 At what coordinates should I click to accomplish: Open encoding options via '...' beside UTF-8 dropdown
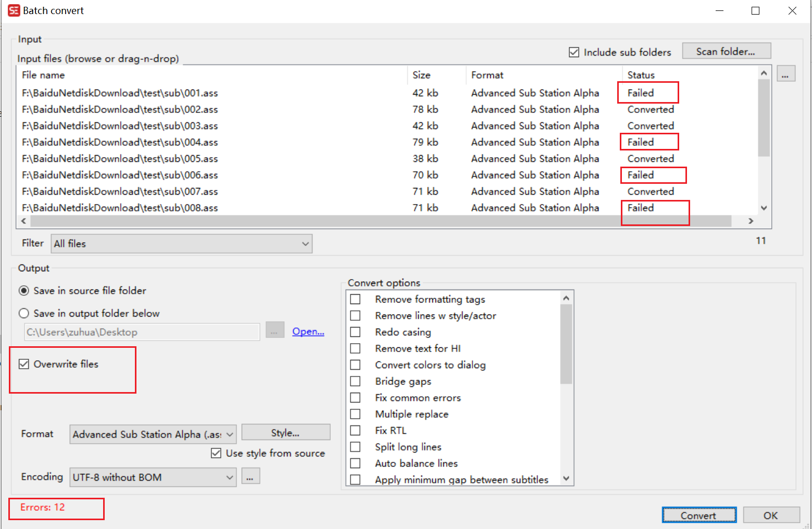coord(251,476)
